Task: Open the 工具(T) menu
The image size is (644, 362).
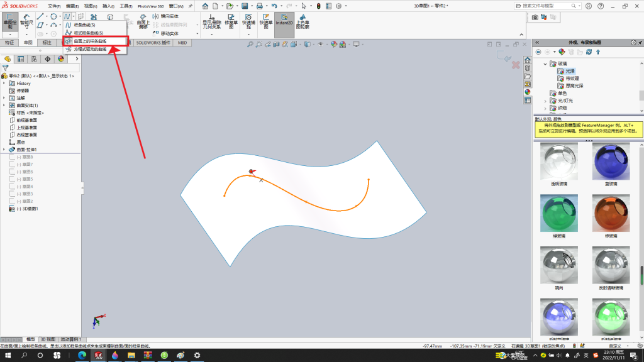Action: click(x=126, y=6)
